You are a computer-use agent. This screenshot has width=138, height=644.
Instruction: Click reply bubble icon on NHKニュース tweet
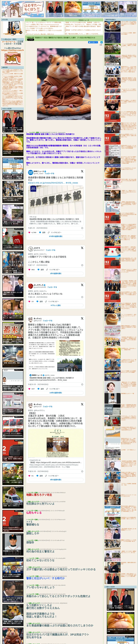point(40,232)
